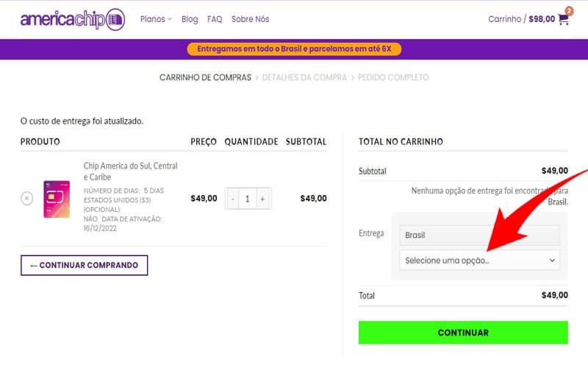The image size is (588, 368).
Task: Expand the Planos menu
Action: [156, 19]
